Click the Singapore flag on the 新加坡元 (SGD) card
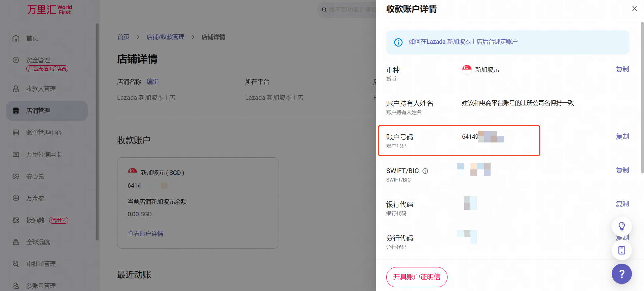This screenshot has height=291, width=644. tap(133, 172)
